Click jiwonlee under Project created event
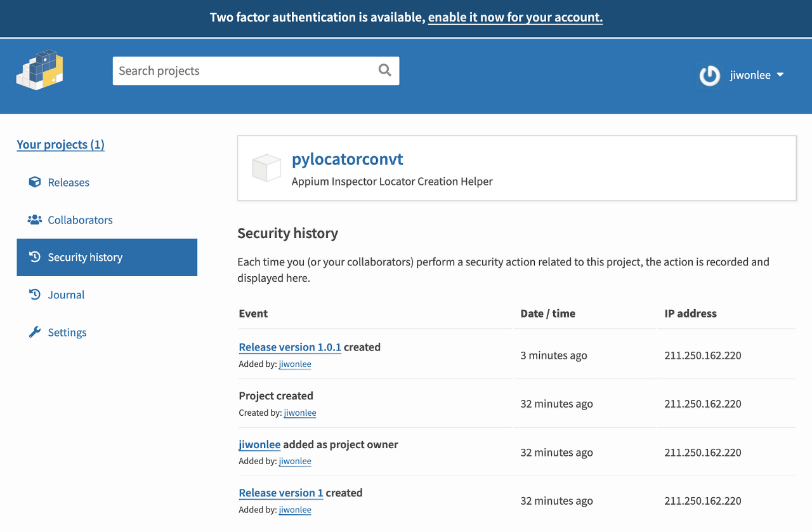812x532 pixels. 299,413
